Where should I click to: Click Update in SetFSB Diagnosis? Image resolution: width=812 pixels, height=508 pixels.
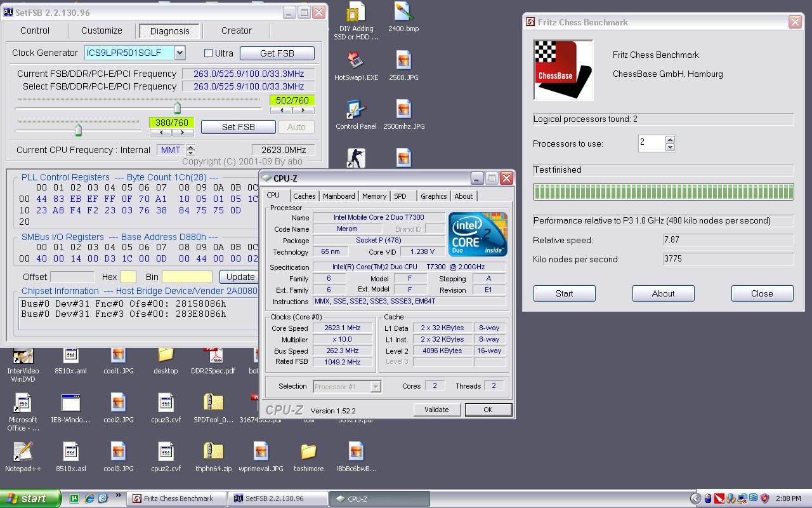pos(240,277)
